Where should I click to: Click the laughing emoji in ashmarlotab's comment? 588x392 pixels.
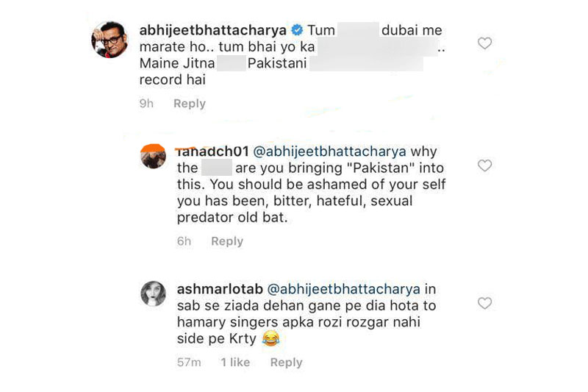(x=273, y=338)
